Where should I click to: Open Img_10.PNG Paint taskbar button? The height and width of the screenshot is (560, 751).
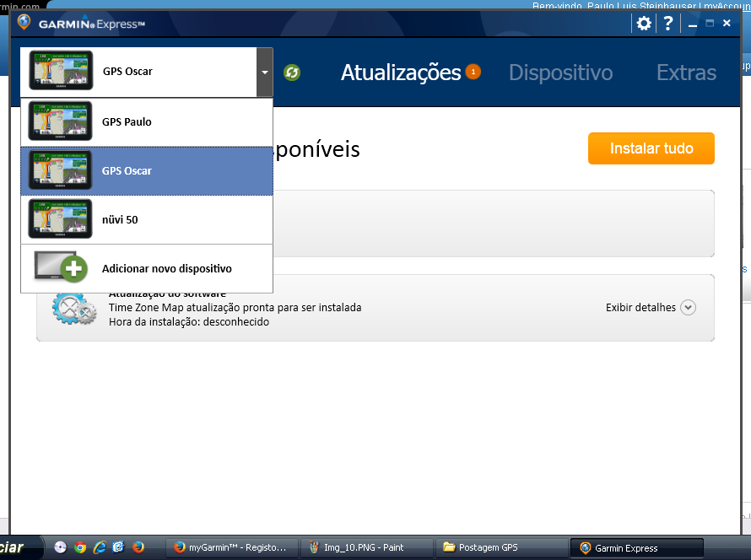click(x=366, y=547)
